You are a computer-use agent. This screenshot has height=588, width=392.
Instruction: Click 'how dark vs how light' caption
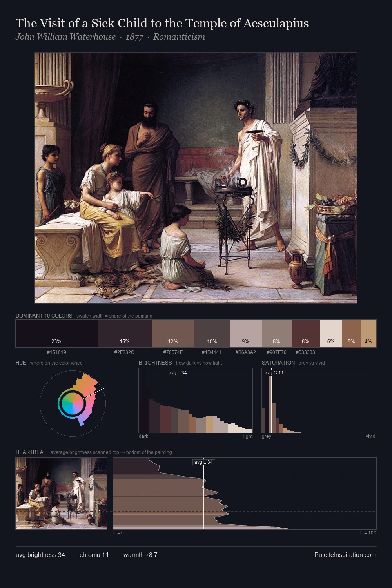click(199, 363)
